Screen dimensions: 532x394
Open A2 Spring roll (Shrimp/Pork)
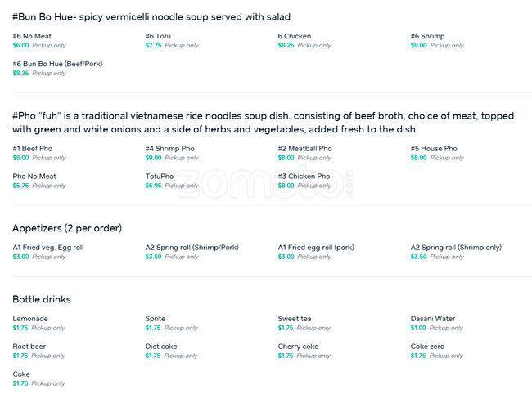tap(192, 248)
